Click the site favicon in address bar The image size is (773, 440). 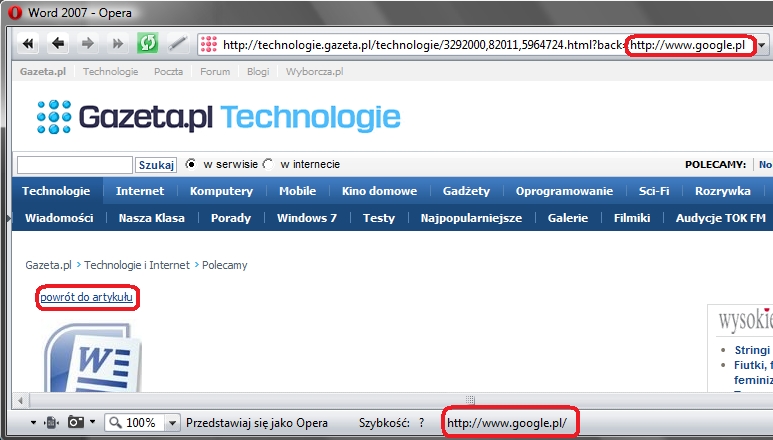(209, 44)
